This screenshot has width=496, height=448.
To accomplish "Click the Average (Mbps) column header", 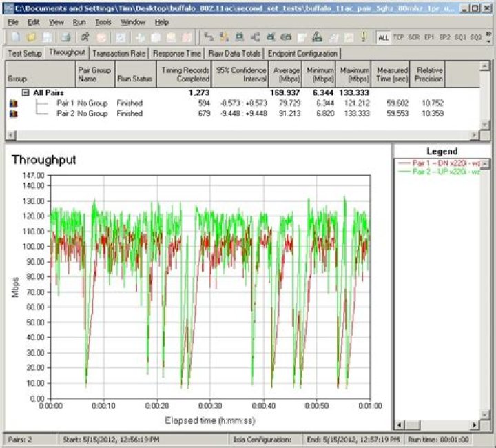I will tap(286, 74).
